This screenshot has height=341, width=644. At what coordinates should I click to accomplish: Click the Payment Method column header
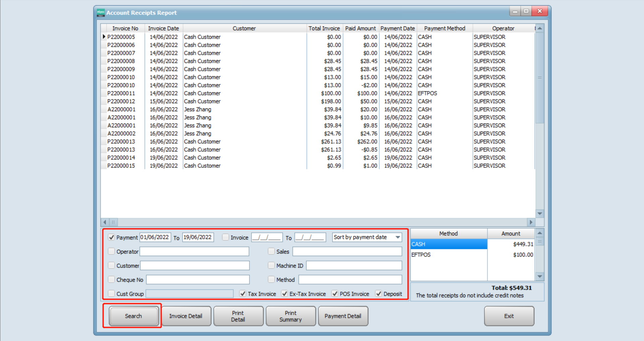pyautogui.click(x=445, y=29)
